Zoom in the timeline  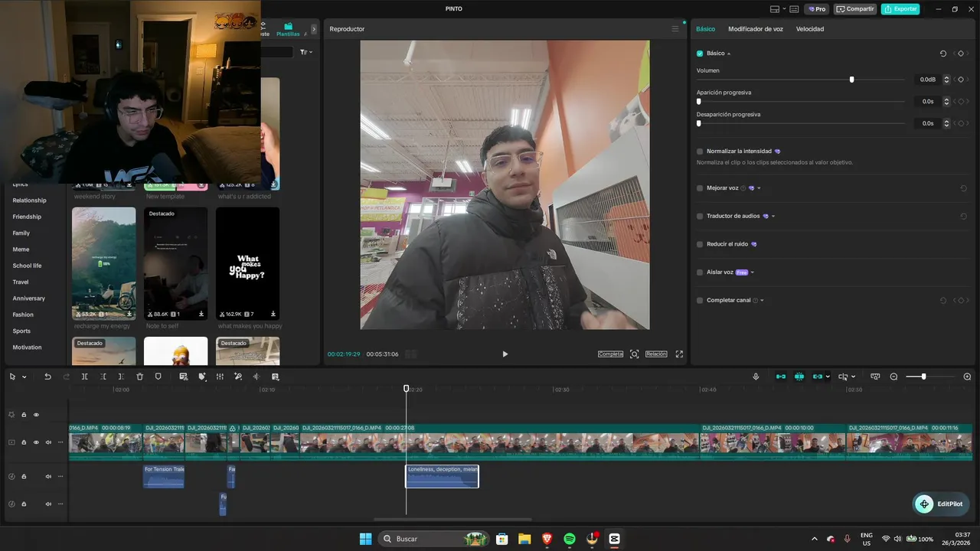click(967, 377)
